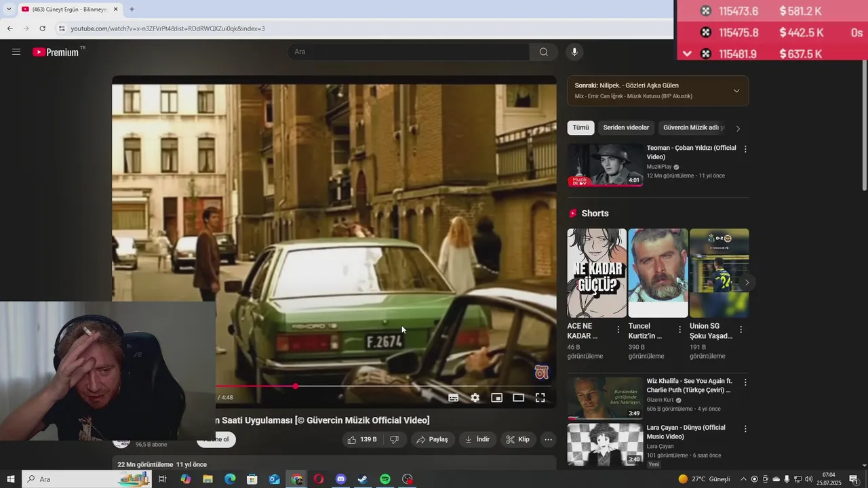Show next Shorts with right arrow
868x488 pixels.
click(x=747, y=282)
